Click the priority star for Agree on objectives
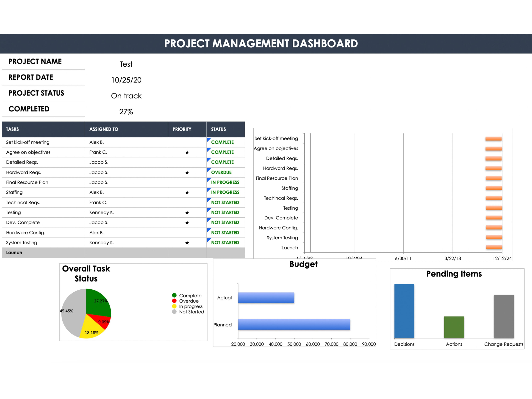This screenshot has width=532, height=399. coord(187,153)
